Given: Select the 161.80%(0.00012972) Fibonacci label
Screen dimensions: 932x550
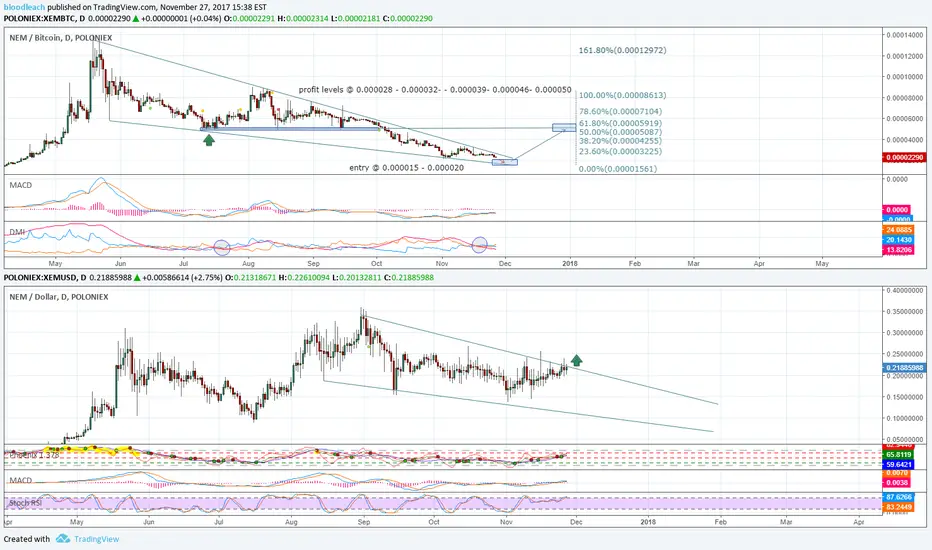Looking at the screenshot, I should click(x=622, y=50).
